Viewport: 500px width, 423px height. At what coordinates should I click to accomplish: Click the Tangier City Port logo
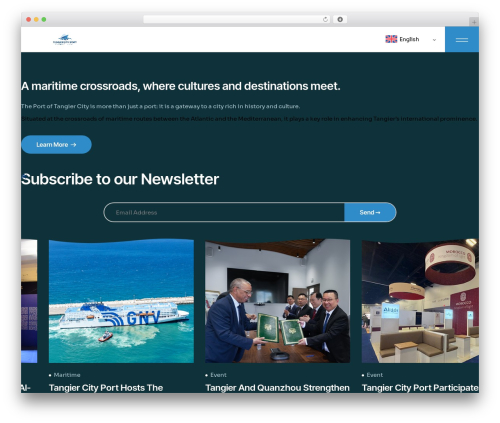[65, 39]
